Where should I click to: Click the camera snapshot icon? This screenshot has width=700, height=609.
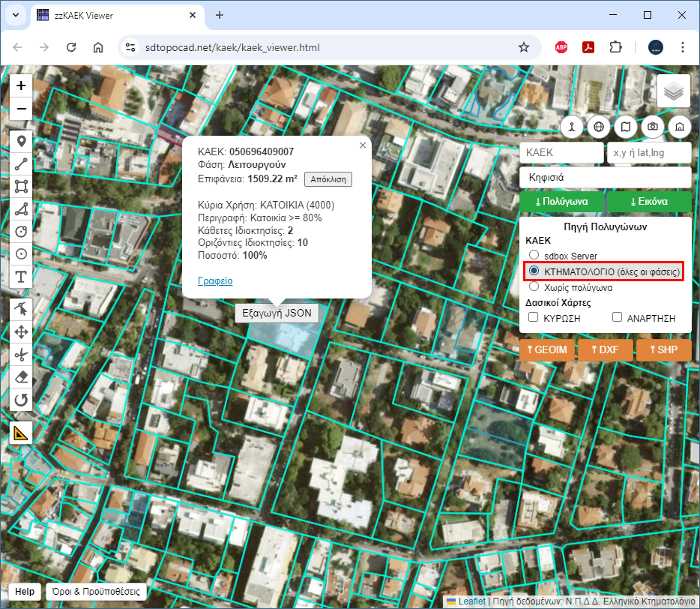[653, 127]
